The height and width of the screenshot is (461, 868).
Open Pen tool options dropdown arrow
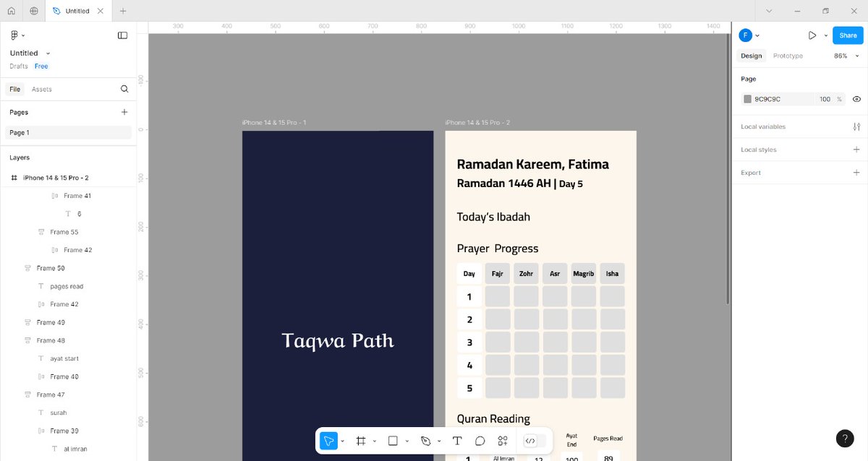pyautogui.click(x=439, y=441)
